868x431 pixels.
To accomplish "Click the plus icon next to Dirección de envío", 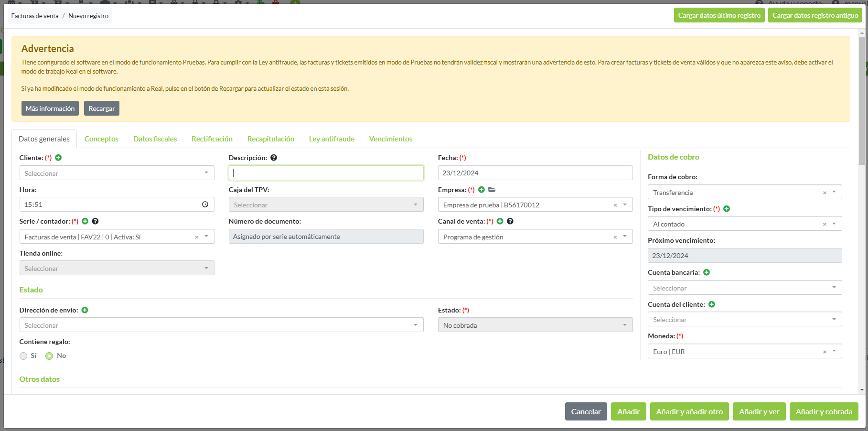I will point(85,310).
